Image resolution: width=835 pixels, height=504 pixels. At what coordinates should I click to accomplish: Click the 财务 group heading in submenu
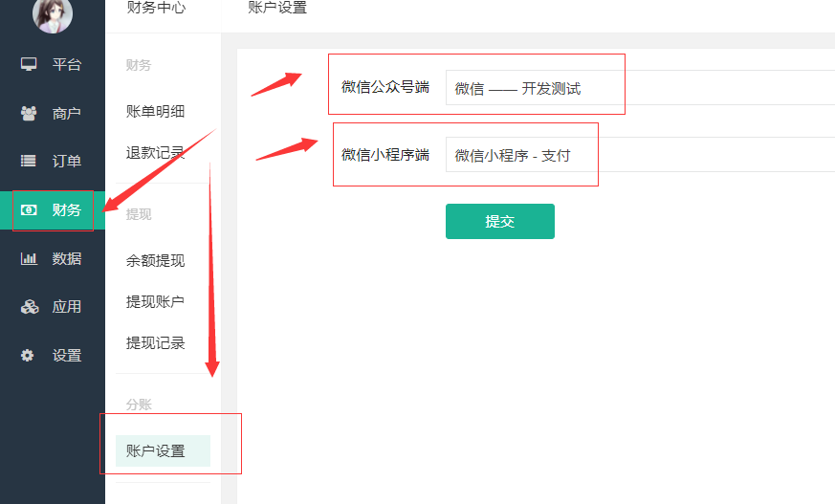pyautogui.click(x=139, y=65)
